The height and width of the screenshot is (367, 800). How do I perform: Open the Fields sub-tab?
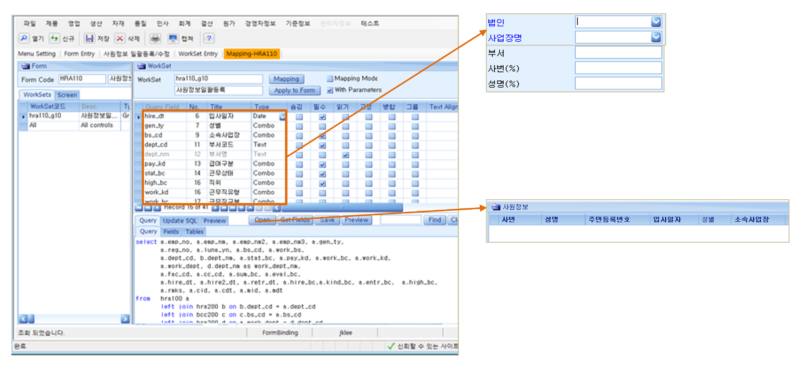[x=171, y=232]
